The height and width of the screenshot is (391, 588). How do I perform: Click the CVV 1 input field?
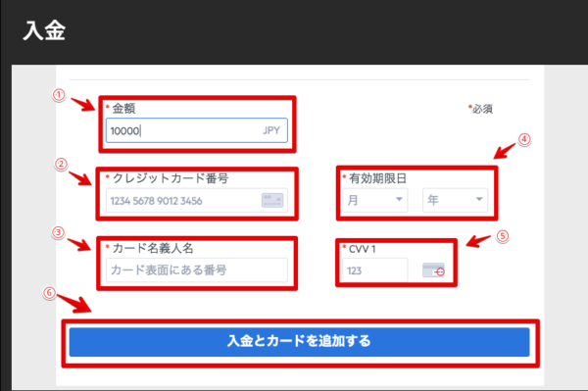(375, 270)
